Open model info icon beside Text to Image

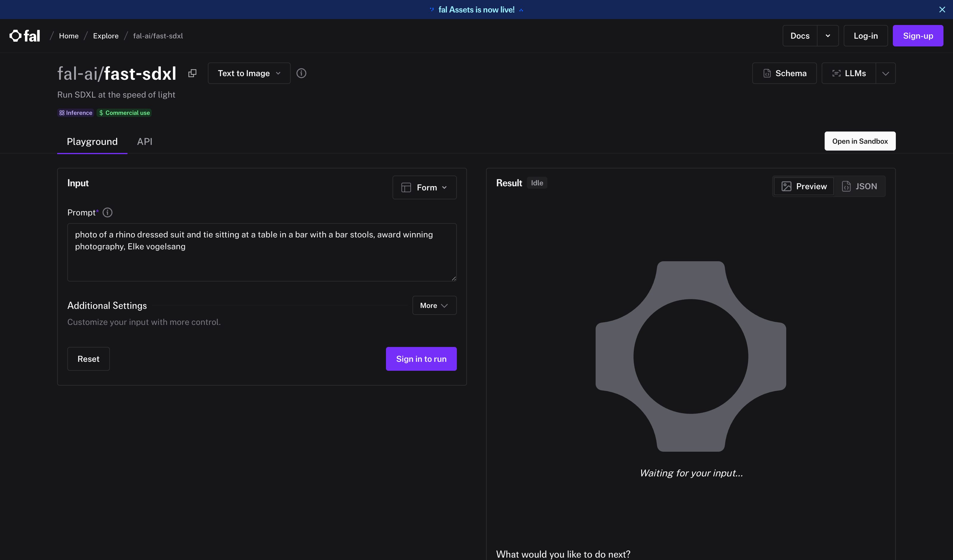click(301, 73)
